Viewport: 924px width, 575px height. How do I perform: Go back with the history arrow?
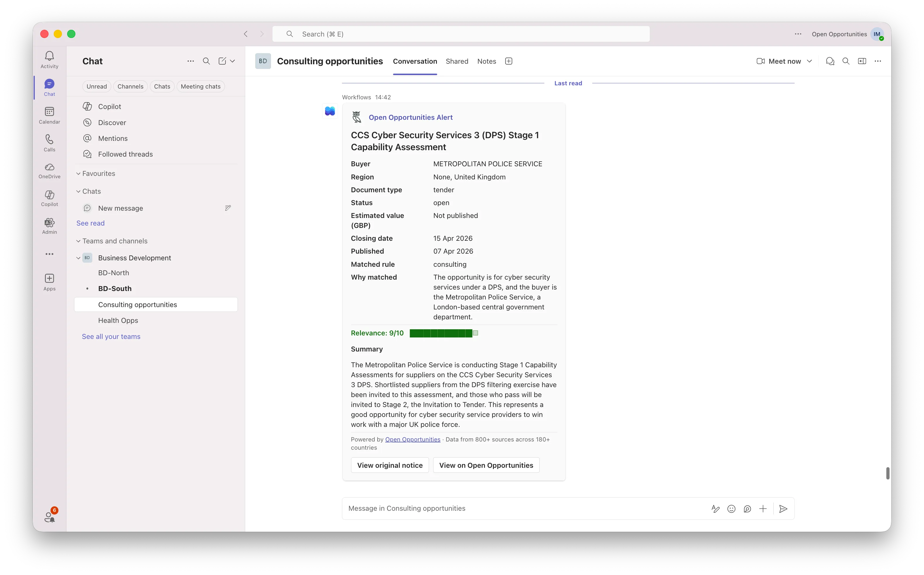coord(246,34)
